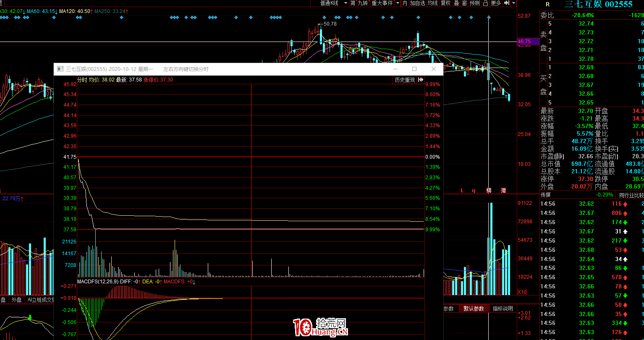Click the 传媒 sector label

point(546,195)
